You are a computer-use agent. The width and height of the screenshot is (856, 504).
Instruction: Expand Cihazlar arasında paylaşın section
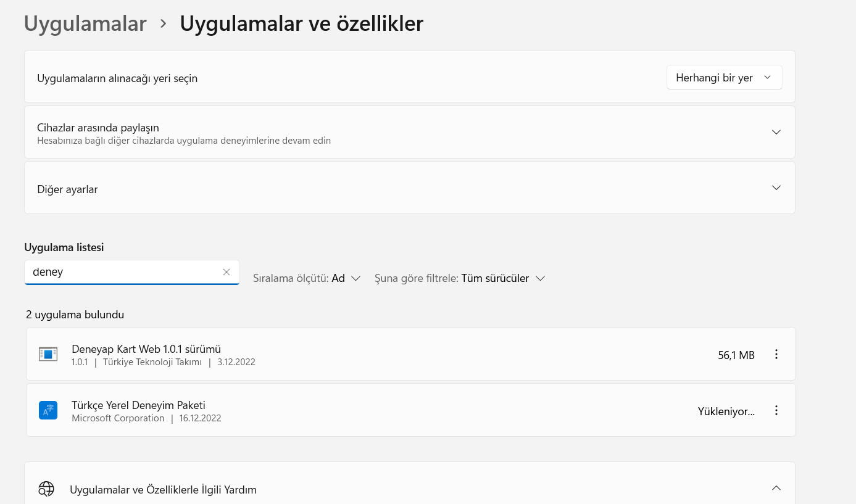tap(776, 132)
